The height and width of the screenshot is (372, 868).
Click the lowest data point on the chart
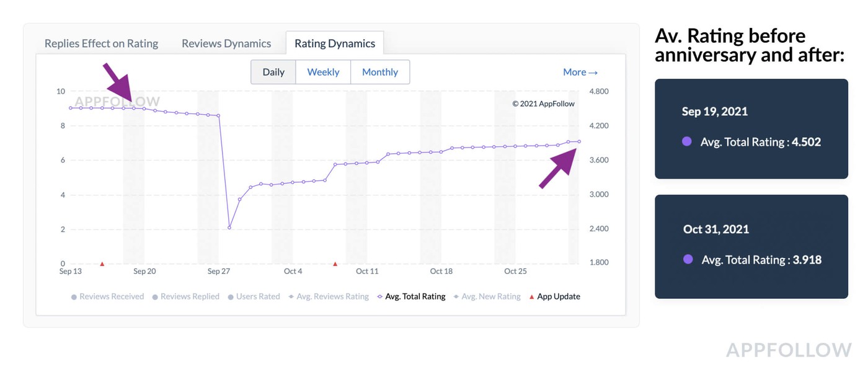point(229,228)
